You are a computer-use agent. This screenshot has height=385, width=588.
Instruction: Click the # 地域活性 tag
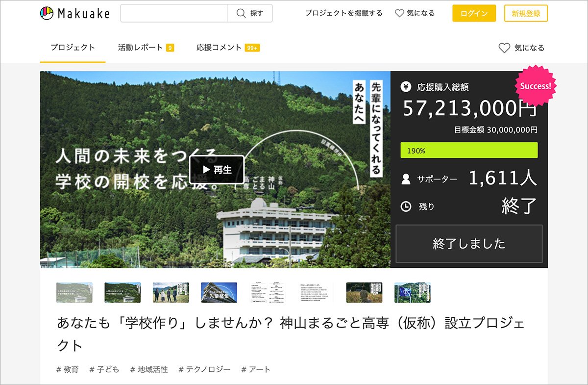(x=149, y=369)
